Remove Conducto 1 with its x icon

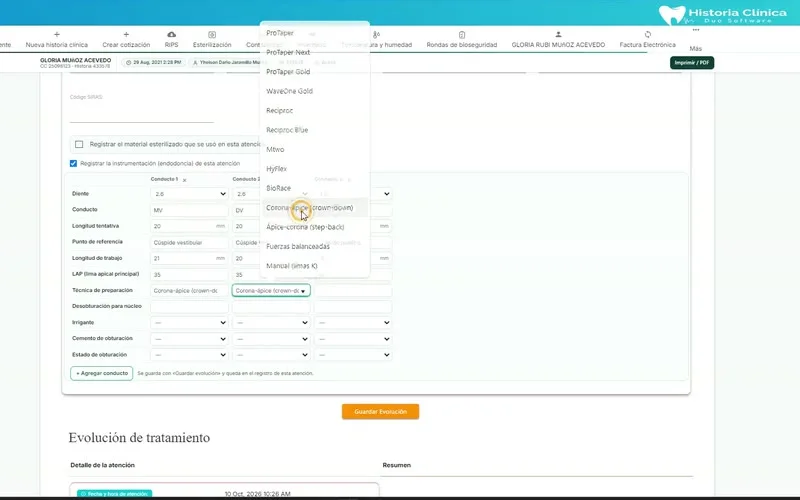(185, 180)
